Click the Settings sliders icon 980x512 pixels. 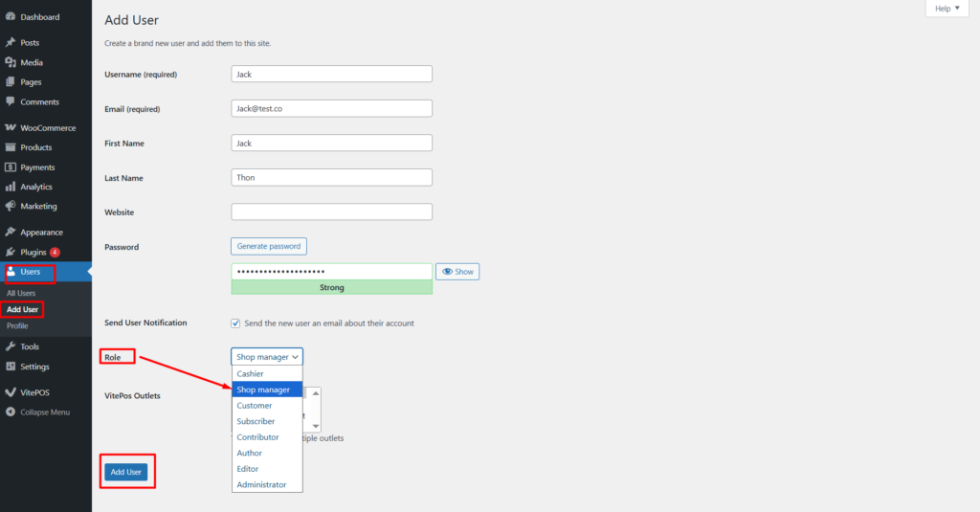tap(11, 367)
